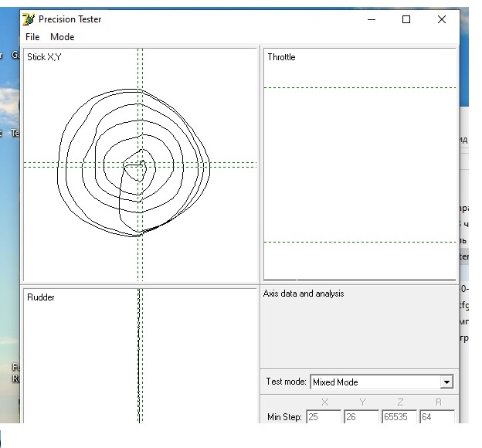Click the Precision Tester app icon in title bar

point(29,19)
